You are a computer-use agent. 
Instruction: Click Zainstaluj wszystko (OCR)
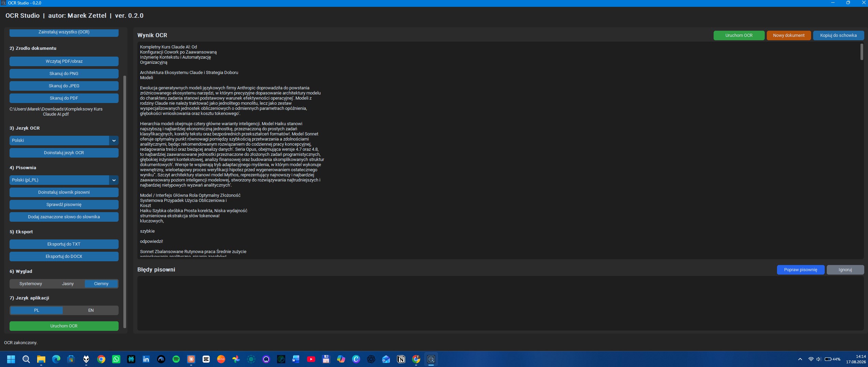(64, 32)
